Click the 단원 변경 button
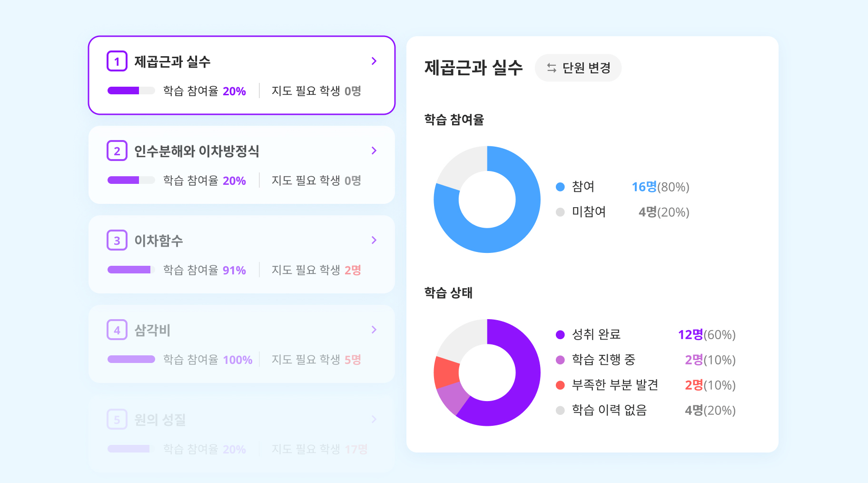 click(578, 68)
